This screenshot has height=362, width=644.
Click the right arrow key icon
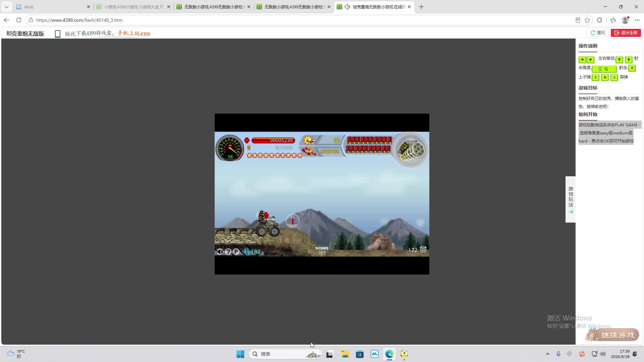(590, 60)
